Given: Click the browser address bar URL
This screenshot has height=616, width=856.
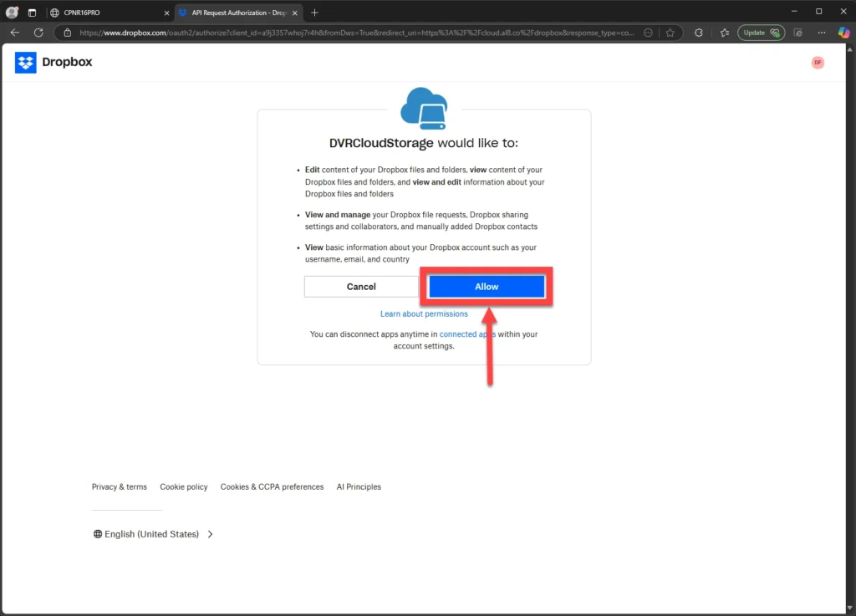Looking at the screenshot, I should tap(356, 33).
